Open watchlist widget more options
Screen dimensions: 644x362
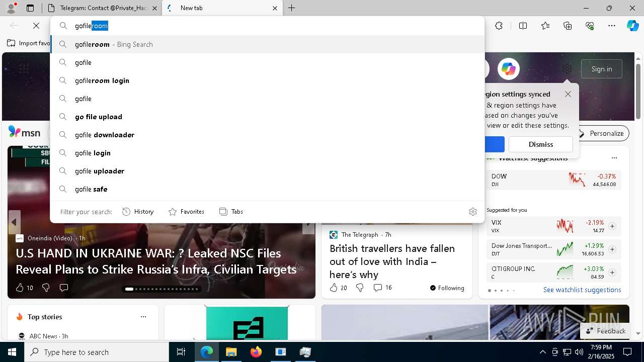pos(614,158)
